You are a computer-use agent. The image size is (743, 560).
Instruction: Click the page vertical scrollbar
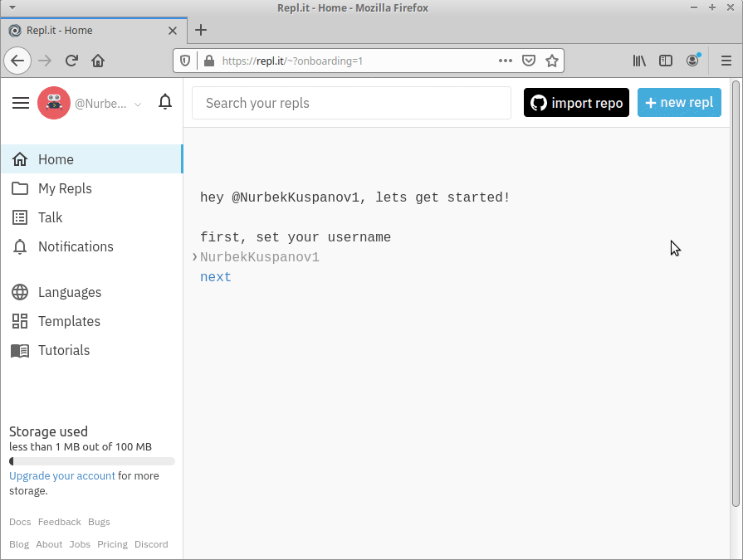(736, 294)
